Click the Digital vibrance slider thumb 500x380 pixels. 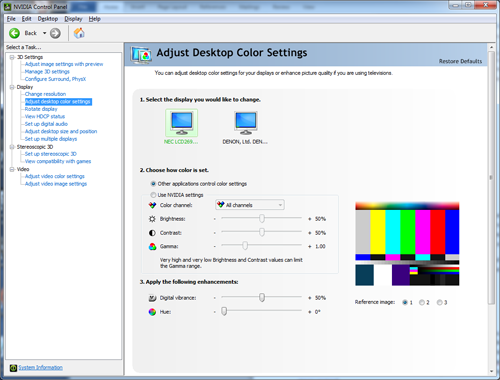coord(262,297)
